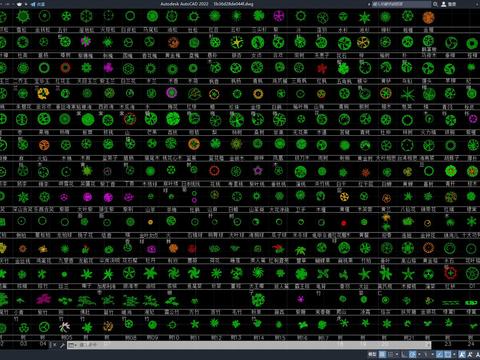Close the command line with its X icon
The width and height of the screenshot is (480, 360).
point(54,345)
